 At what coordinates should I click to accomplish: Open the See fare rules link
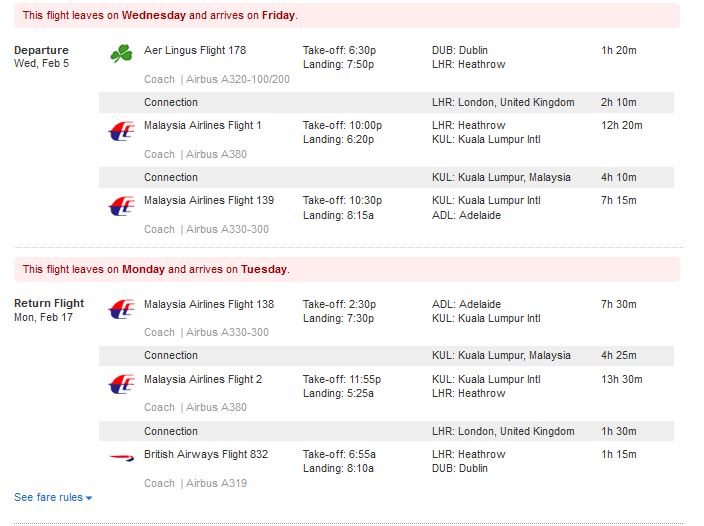coord(48,497)
